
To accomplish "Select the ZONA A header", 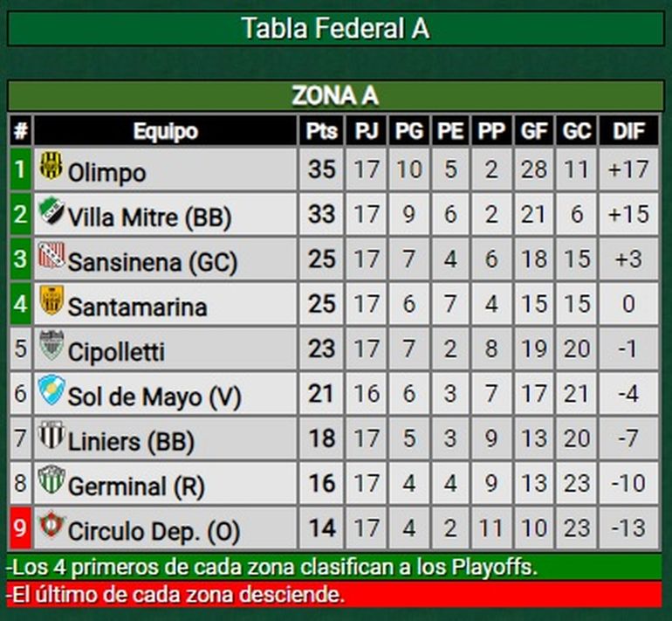I will 336,96.
